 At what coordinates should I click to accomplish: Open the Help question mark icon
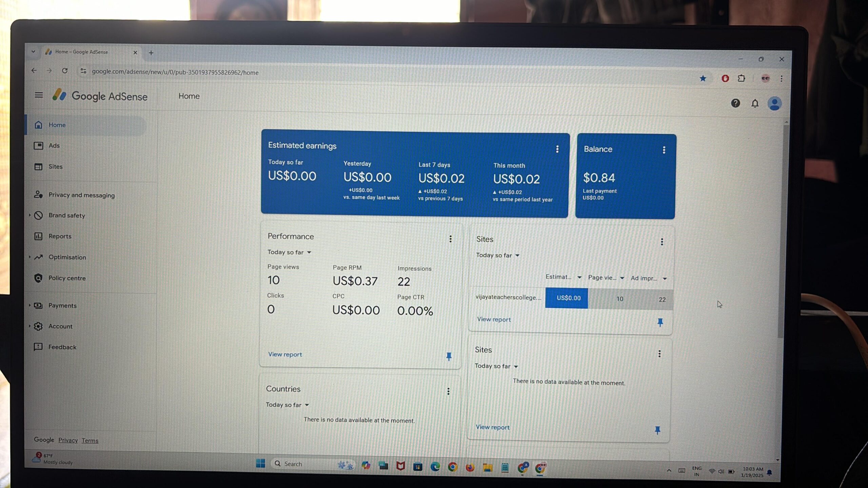[x=735, y=103]
